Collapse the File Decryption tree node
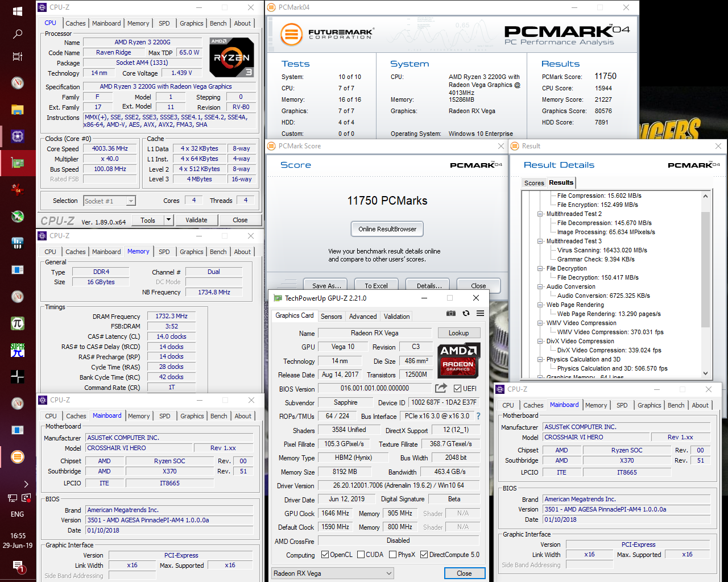728x582 pixels. click(x=540, y=268)
